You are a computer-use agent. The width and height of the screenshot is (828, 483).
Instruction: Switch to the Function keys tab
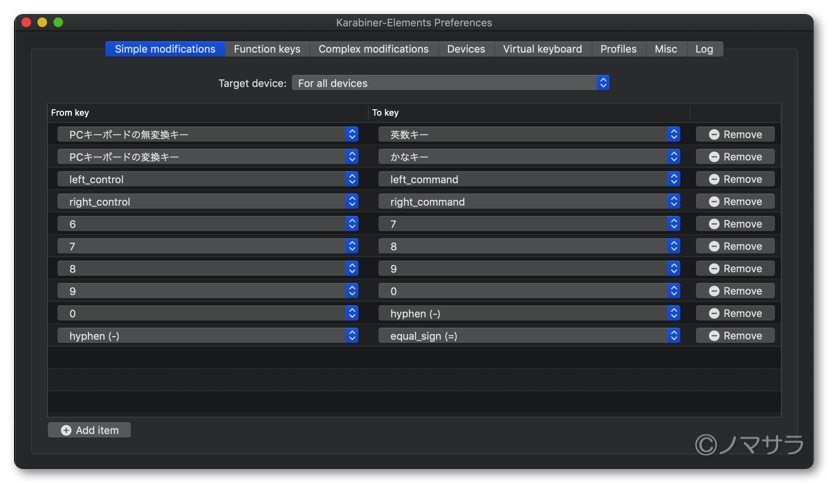(267, 49)
